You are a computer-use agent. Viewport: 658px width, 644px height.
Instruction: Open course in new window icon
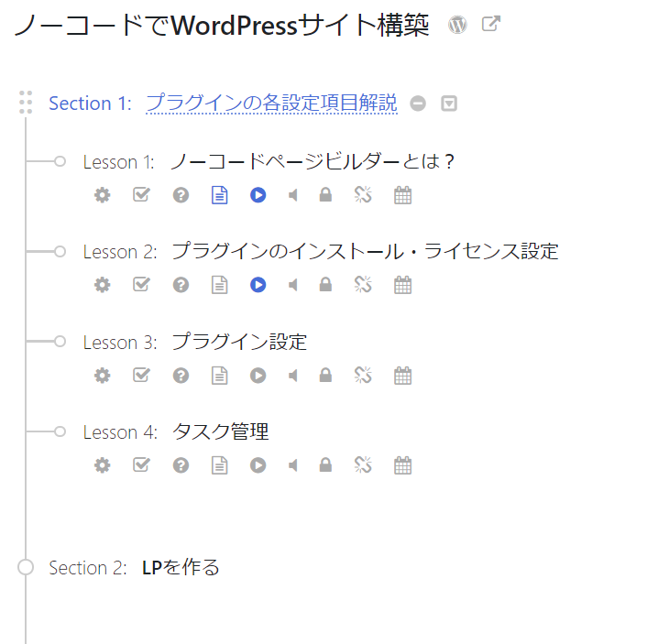pyautogui.click(x=491, y=25)
